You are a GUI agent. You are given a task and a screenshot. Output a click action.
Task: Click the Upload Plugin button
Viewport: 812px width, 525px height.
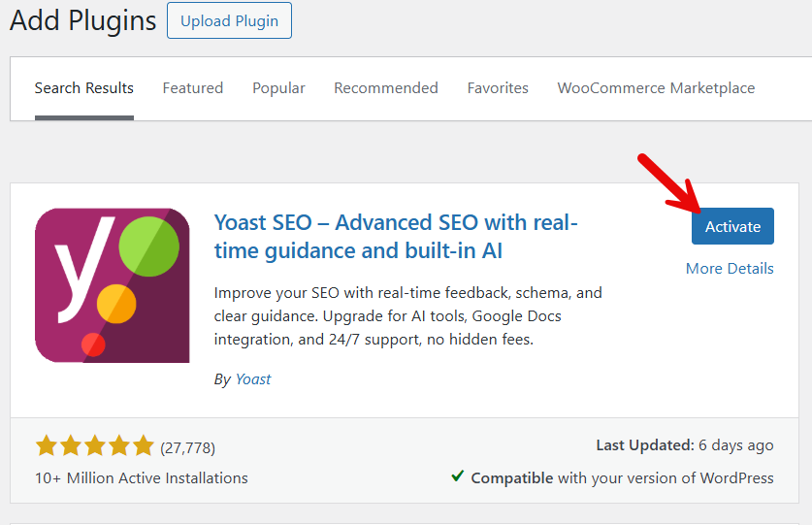(229, 20)
